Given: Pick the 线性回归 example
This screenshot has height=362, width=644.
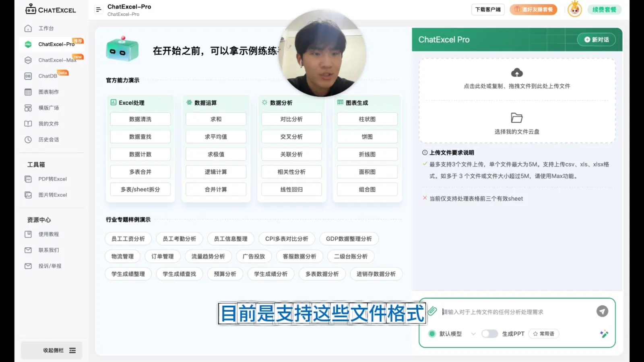Looking at the screenshot, I should tap(291, 189).
